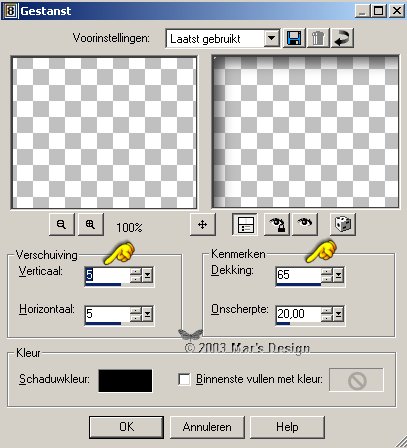This screenshot has height=448, width=407.
Task: Expand the Dekking value dropdown arrow
Action: [x=338, y=275]
